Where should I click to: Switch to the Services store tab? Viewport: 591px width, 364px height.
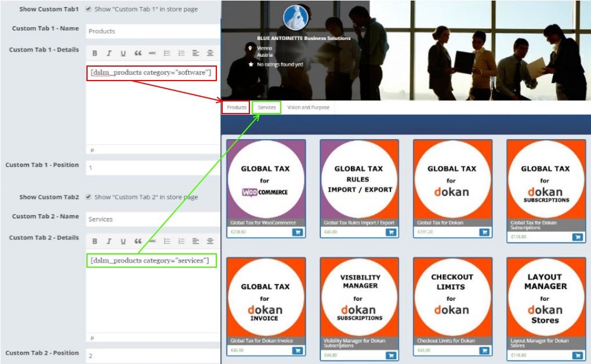coord(266,107)
